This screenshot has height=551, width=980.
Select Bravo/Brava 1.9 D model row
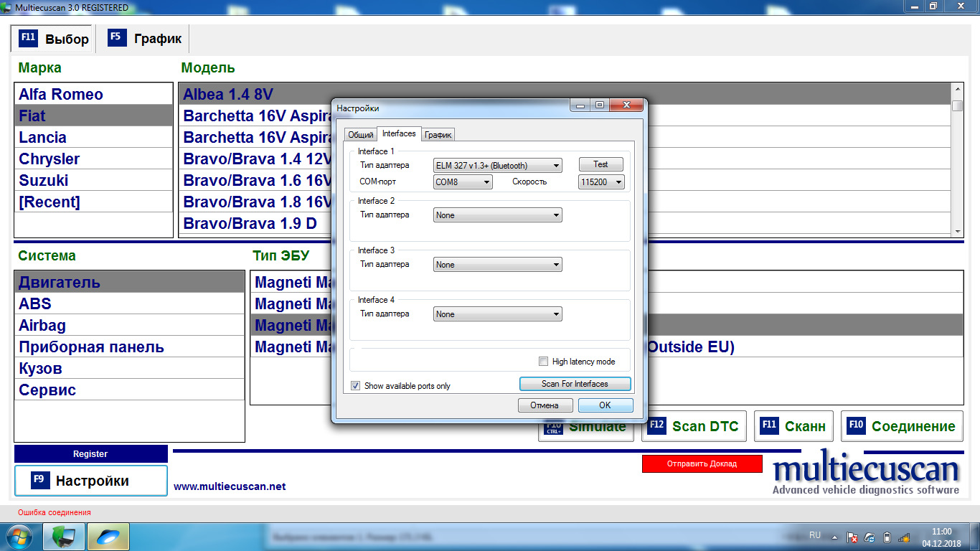click(x=255, y=223)
